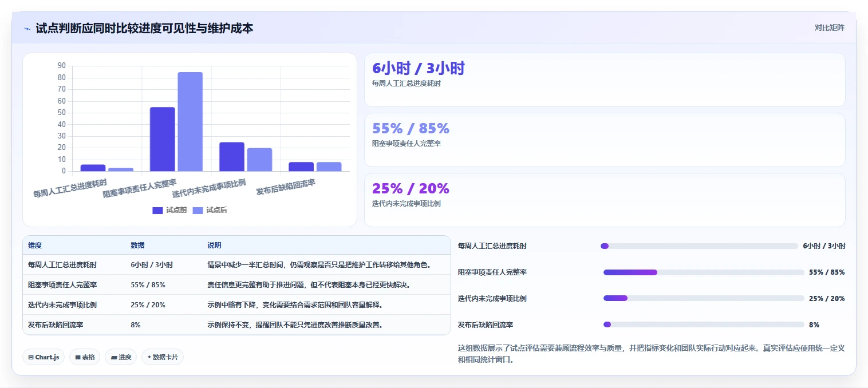
Task: Click the heading 试点判断应同时比较进度可见性与维护成本
Action: pos(144,28)
